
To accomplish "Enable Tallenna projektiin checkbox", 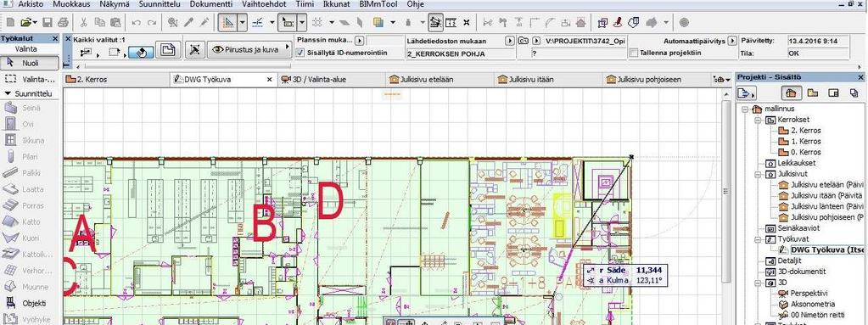I will coord(634,53).
